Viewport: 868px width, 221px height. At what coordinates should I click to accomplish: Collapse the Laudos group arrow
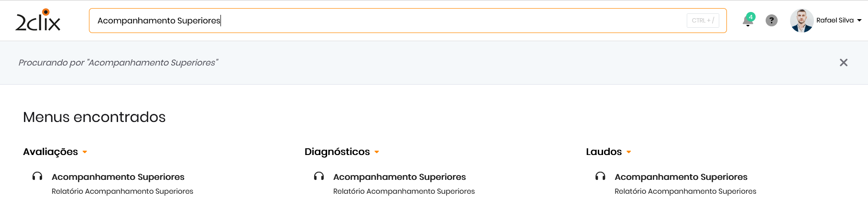629,152
